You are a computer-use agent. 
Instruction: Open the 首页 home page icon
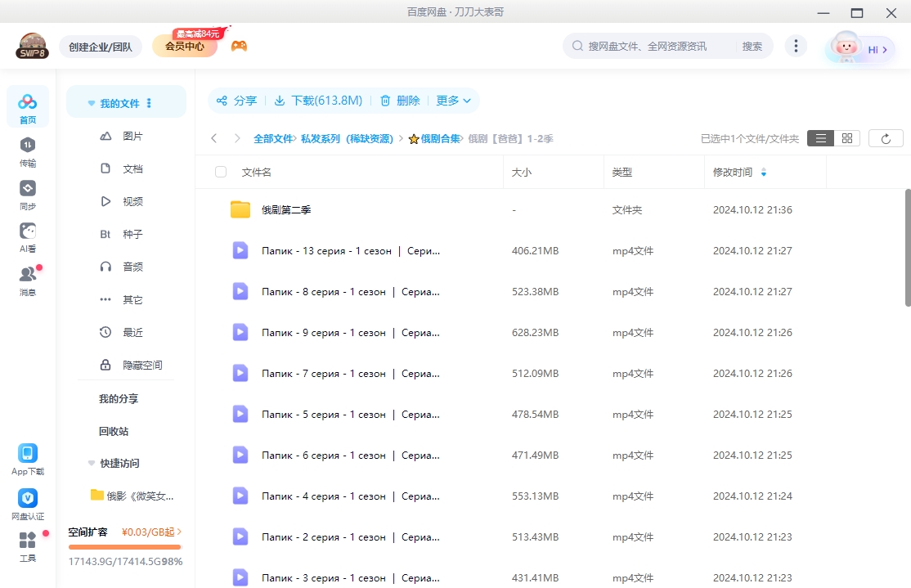(x=27, y=106)
